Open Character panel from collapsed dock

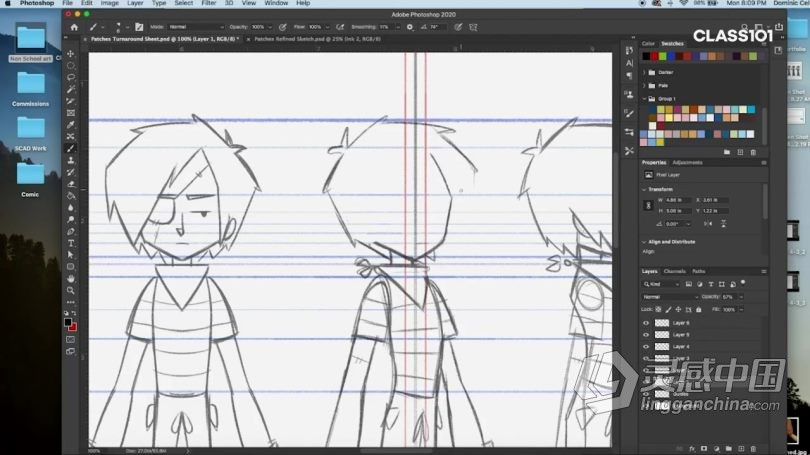629,63
